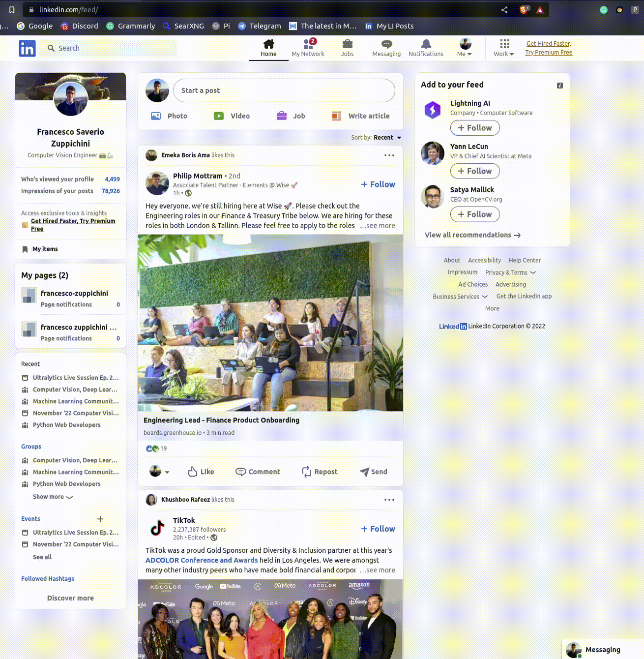Open Francesco Saverio Zuppichini profile name
644x659 pixels.
tap(70, 138)
